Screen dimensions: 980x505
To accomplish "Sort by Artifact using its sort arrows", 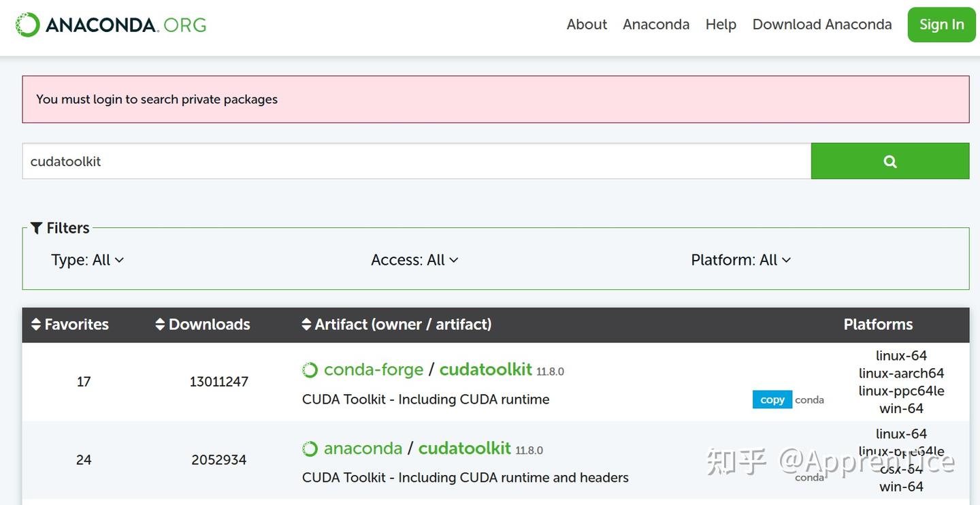I will pos(306,325).
